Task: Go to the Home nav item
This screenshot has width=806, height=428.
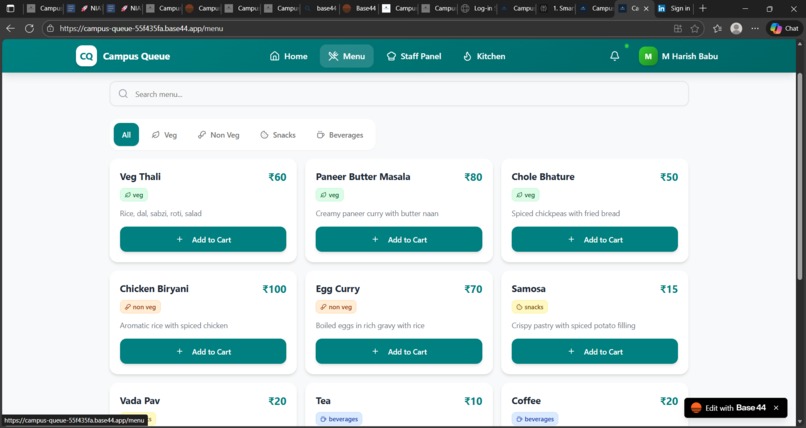Action: tap(288, 56)
